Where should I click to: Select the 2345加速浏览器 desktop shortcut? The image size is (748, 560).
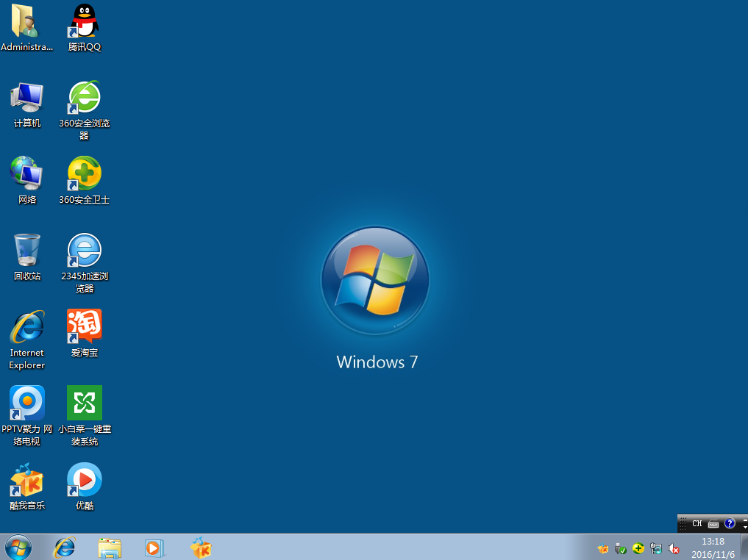click(x=85, y=263)
